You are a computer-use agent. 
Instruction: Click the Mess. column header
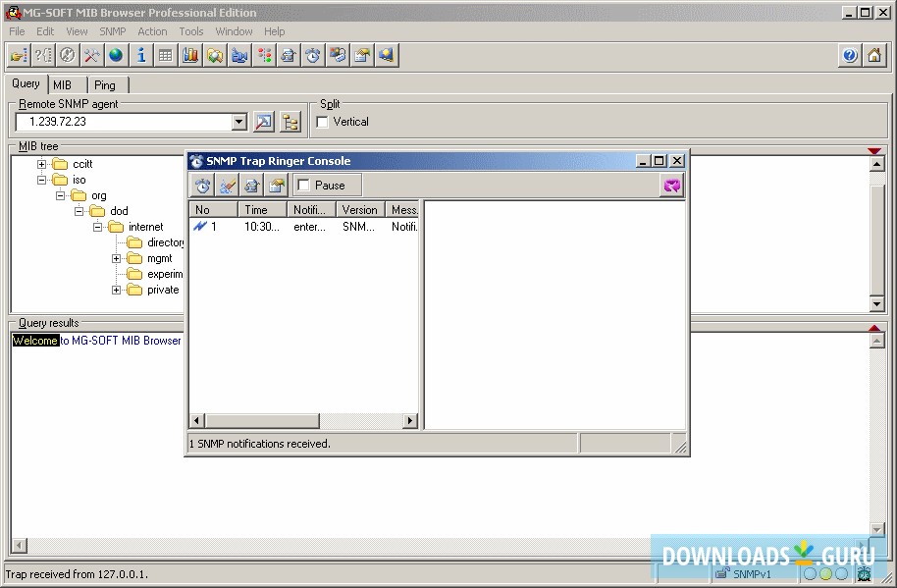pos(402,210)
